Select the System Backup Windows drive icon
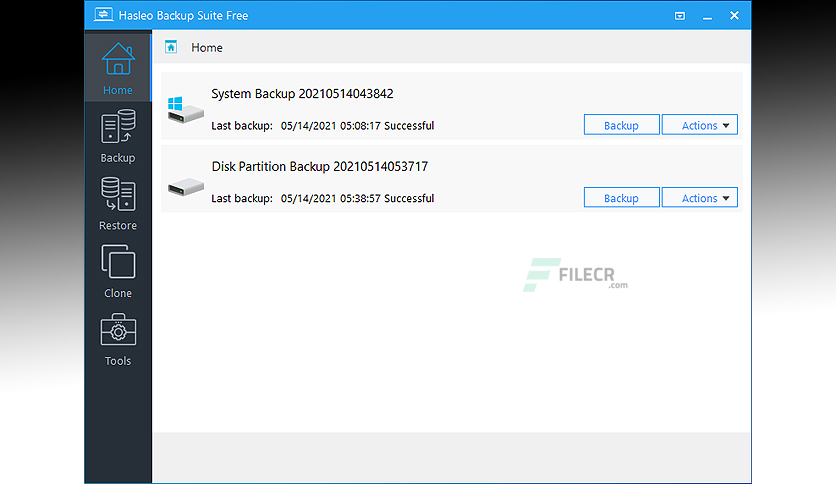Image resolution: width=836 pixels, height=484 pixels. coord(186,109)
